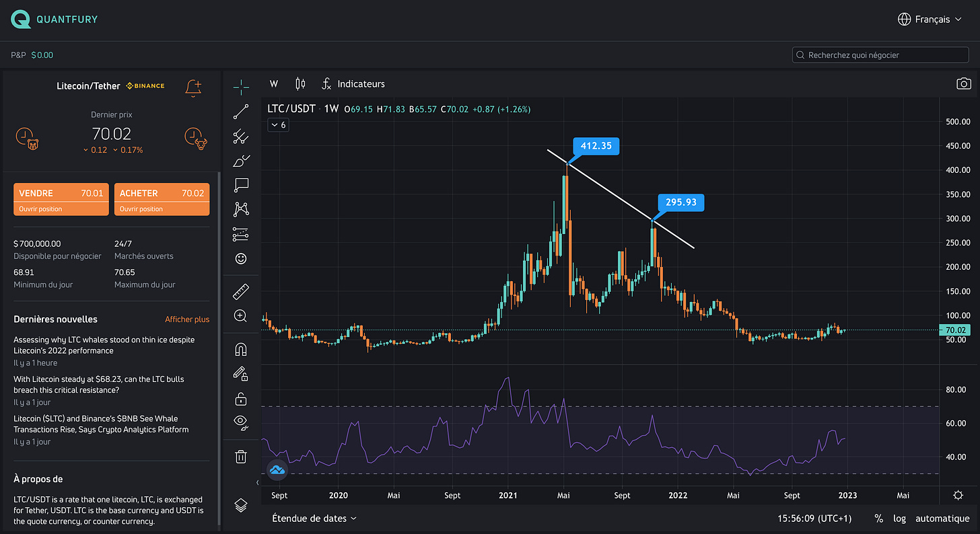Click the $700,000.00 available to trade value
This screenshot has height=534, width=980.
[37, 243]
